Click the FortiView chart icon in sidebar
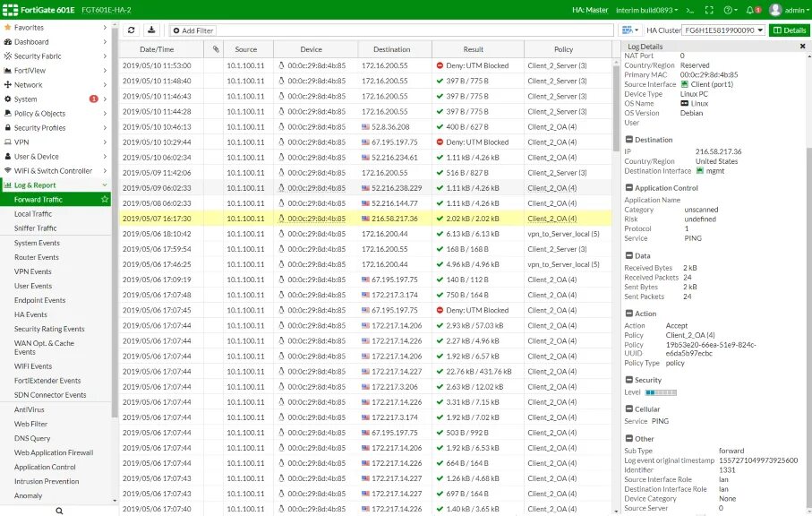 tap(7, 70)
